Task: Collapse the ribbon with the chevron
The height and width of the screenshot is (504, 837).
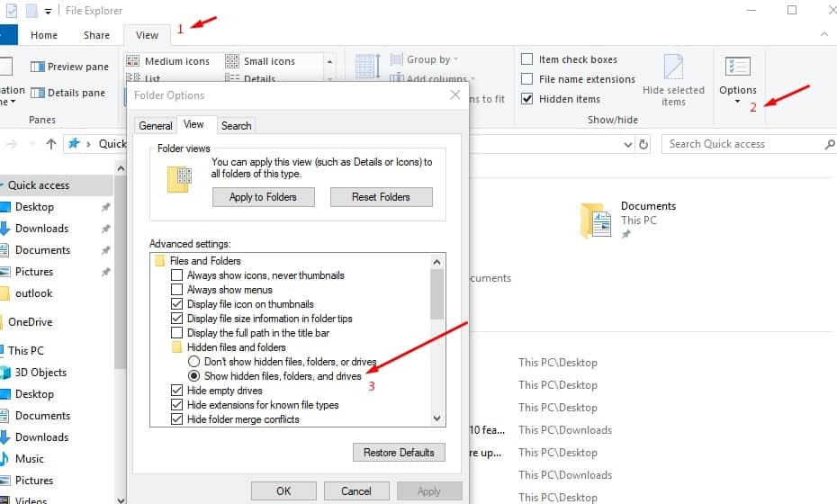Action: [824, 35]
